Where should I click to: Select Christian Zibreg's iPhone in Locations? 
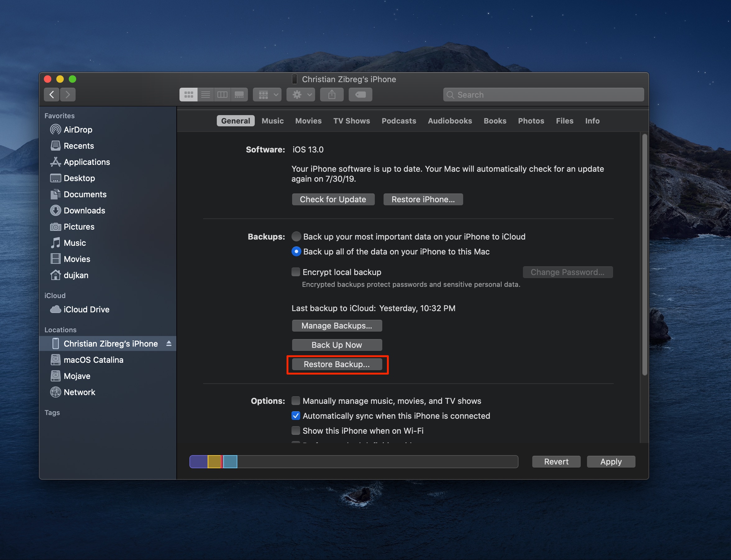pos(108,344)
